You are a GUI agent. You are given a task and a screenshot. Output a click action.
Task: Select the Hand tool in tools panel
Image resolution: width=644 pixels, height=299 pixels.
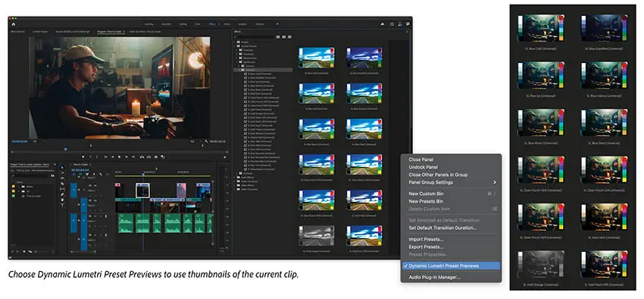[62, 200]
